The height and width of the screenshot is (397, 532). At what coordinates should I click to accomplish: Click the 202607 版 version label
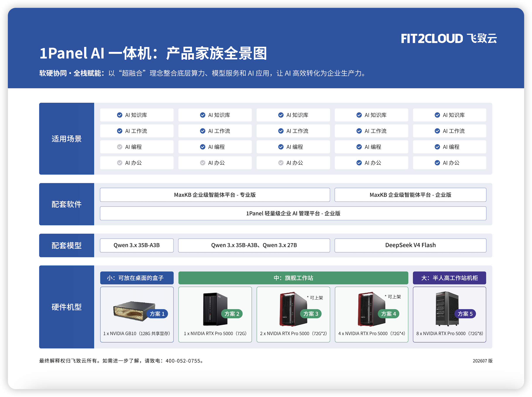tap(482, 361)
